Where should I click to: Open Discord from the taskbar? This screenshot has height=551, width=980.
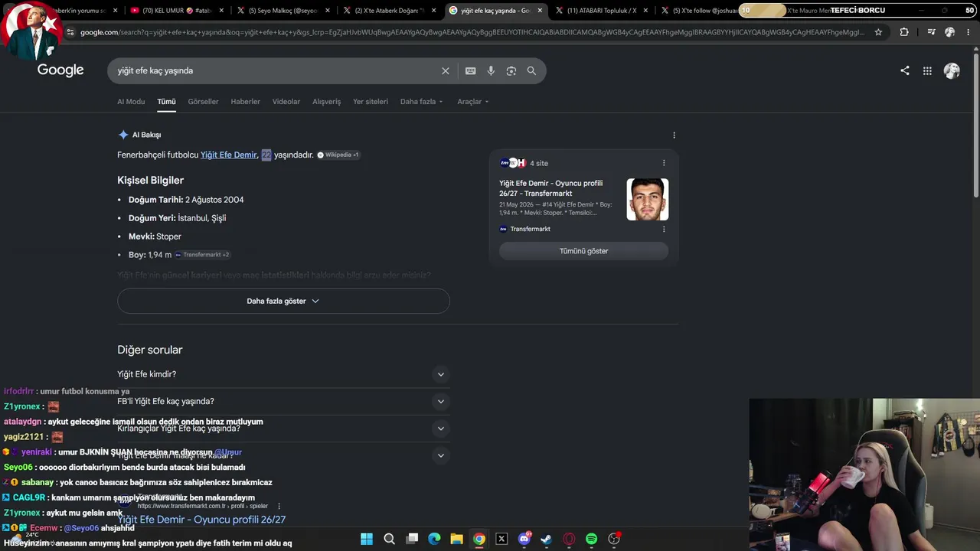524,539
